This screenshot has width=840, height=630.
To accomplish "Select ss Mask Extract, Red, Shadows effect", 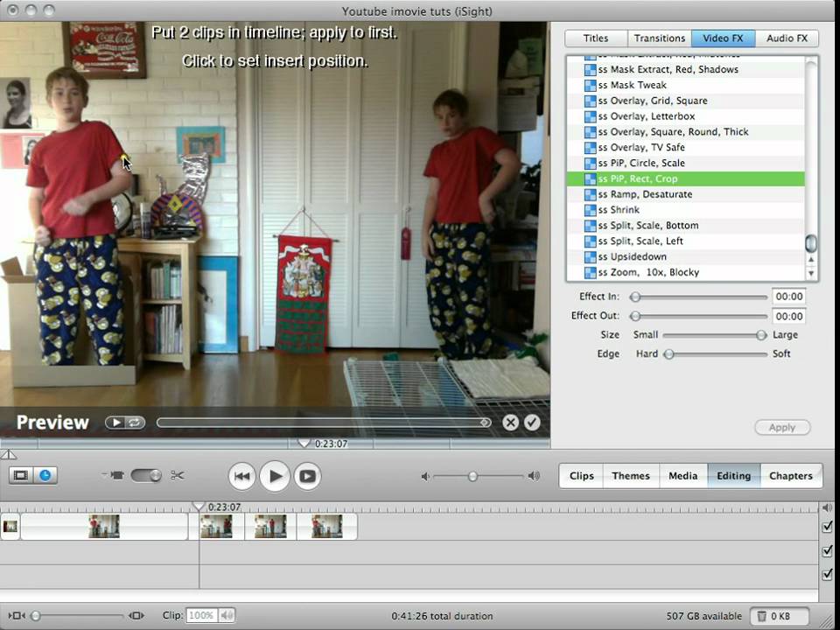I will pyautogui.click(x=686, y=70).
